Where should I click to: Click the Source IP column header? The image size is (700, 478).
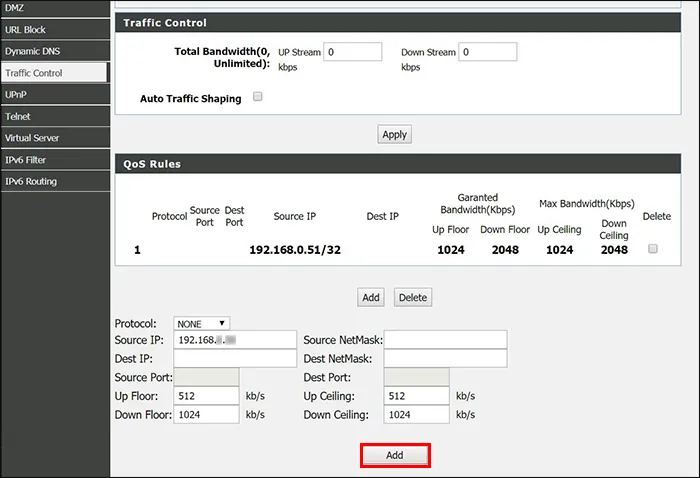[x=295, y=216]
